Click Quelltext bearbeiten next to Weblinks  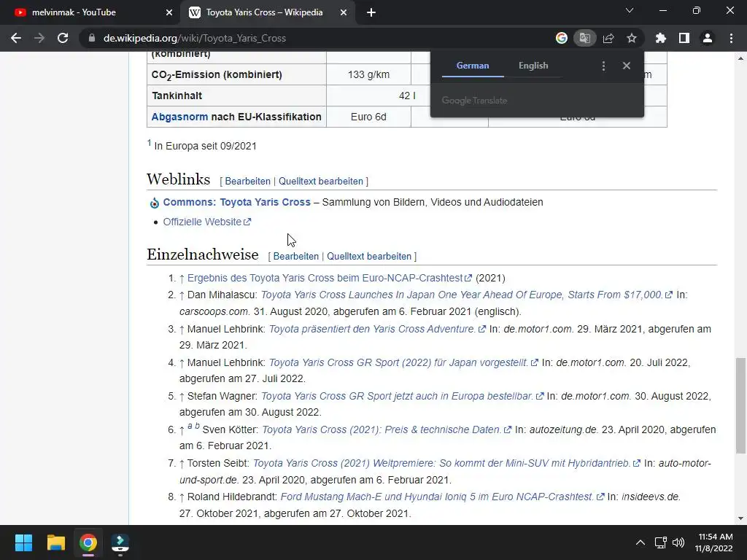pos(321,181)
